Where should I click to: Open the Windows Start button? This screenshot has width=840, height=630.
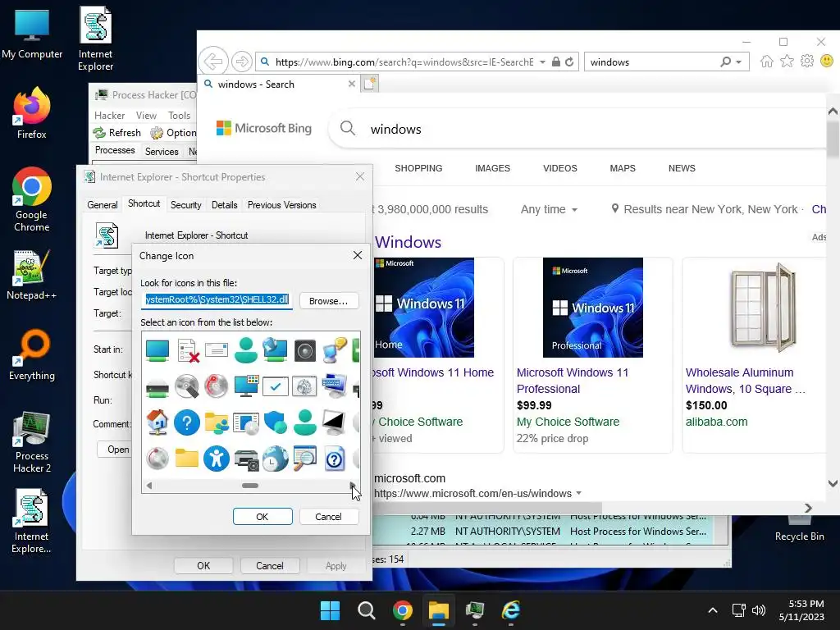[x=330, y=610]
